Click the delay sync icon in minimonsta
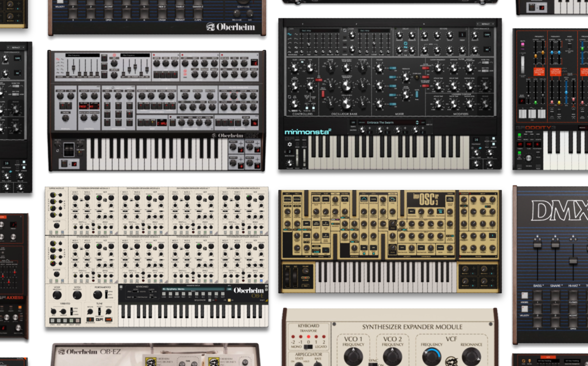 [405, 44]
